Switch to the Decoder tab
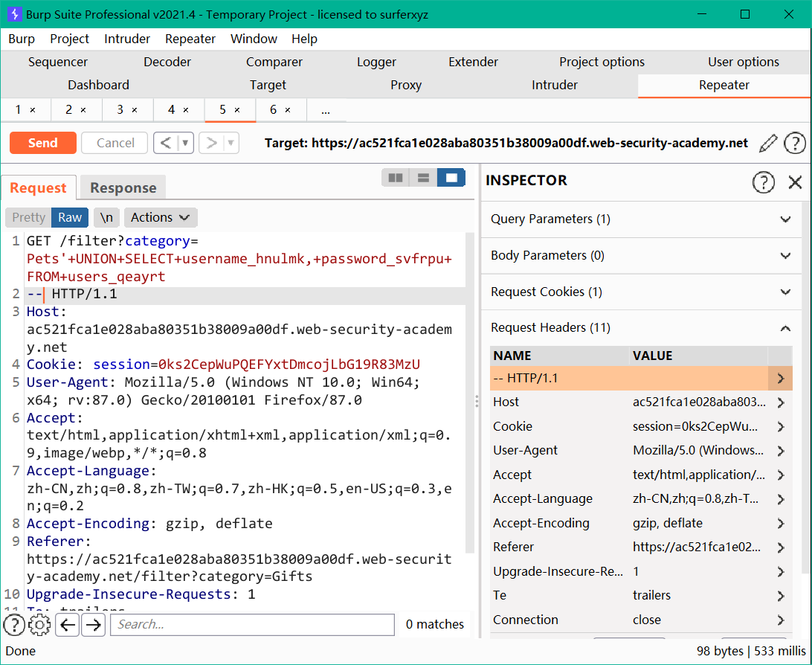This screenshot has width=812, height=665. (167, 62)
